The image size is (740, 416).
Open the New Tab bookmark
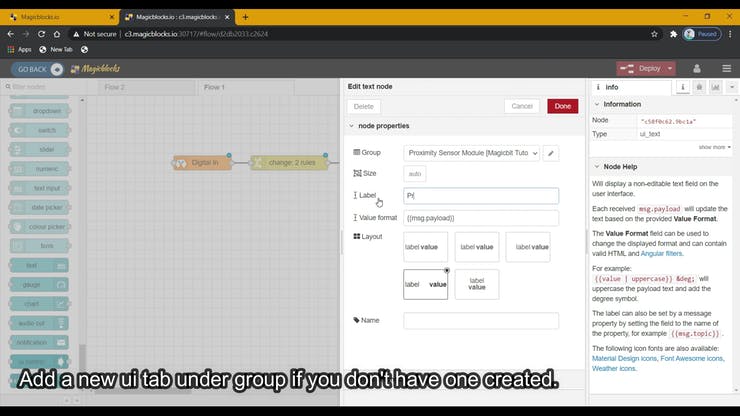[x=56, y=49]
